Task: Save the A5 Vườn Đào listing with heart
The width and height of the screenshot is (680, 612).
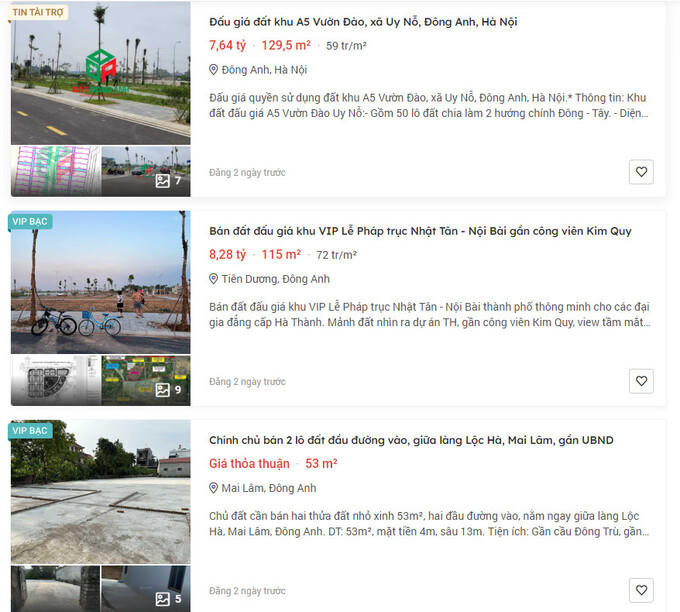Action: (x=641, y=172)
